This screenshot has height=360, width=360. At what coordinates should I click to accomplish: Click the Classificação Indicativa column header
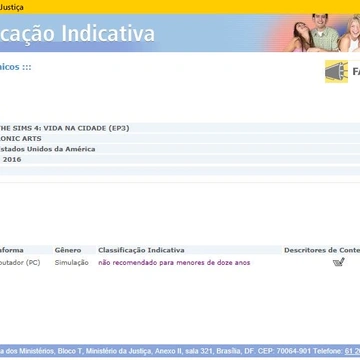click(x=141, y=250)
